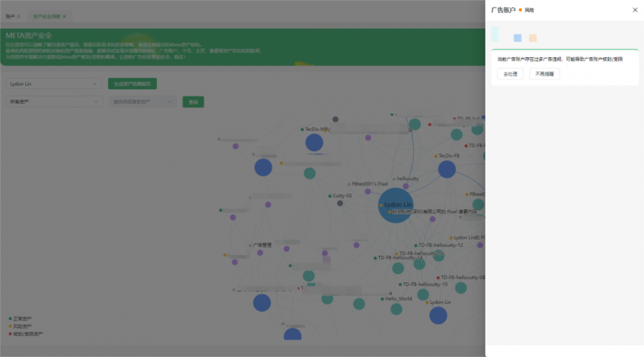Screen dimensions: 644x357
Task: Click the 正常资产 legend entry
Action: pyautogui.click(x=20, y=318)
